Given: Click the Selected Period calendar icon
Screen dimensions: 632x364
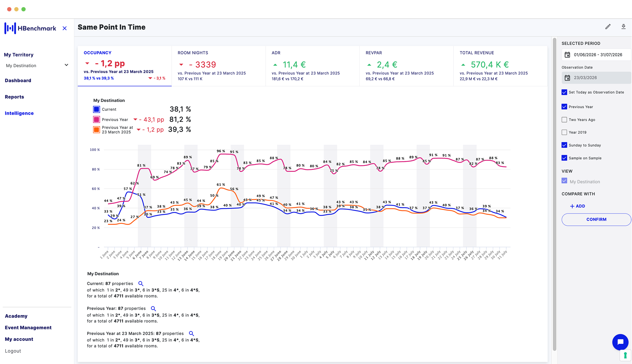Looking at the screenshot, I should pyautogui.click(x=567, y=55).
